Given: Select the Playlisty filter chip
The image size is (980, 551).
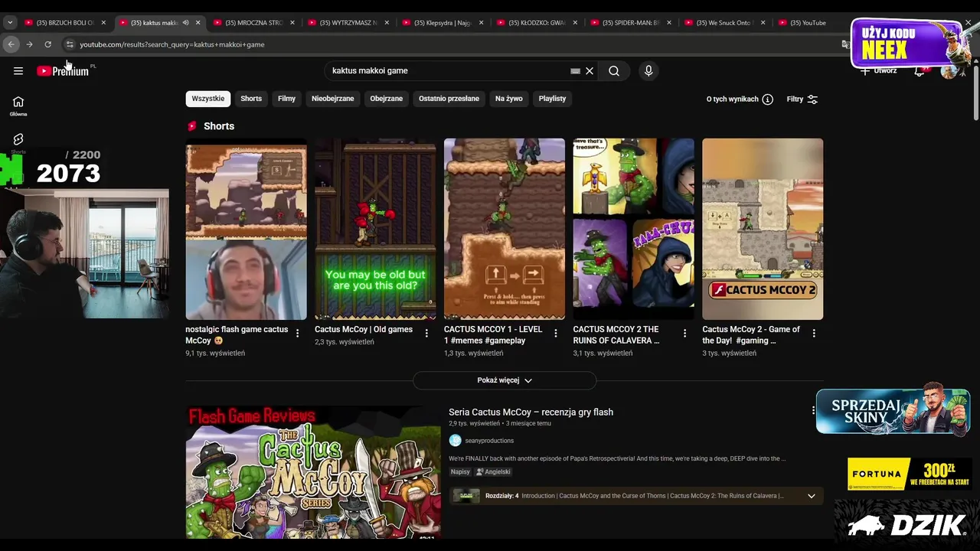Looking at the screenshot, I should click(x=552, y=99).
